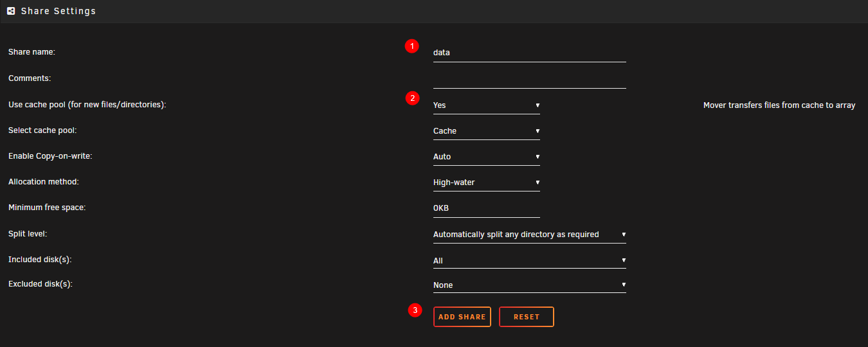Expand the Split level dropdown
The image size is (868, 347).
coord(529,235)
